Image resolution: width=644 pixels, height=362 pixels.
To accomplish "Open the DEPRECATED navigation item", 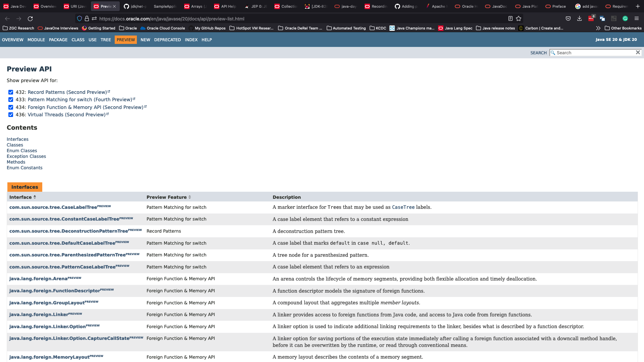I will click(x=167, y=40).
